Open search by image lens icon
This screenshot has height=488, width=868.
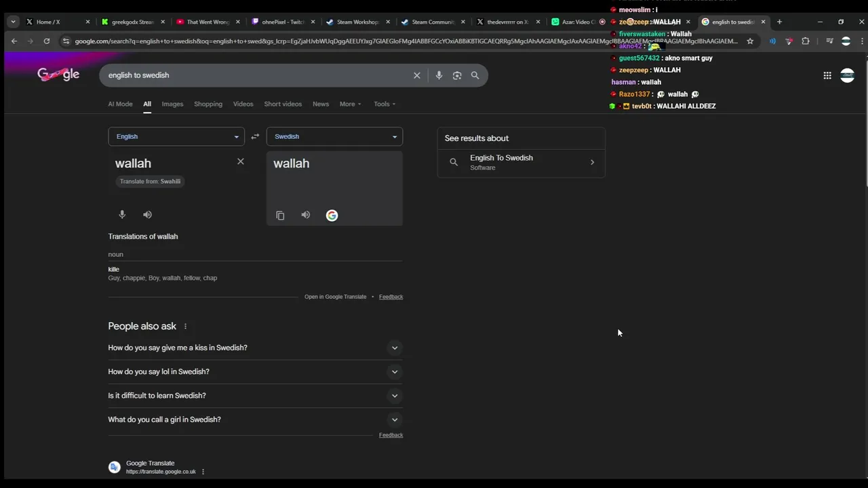(457, 75)
